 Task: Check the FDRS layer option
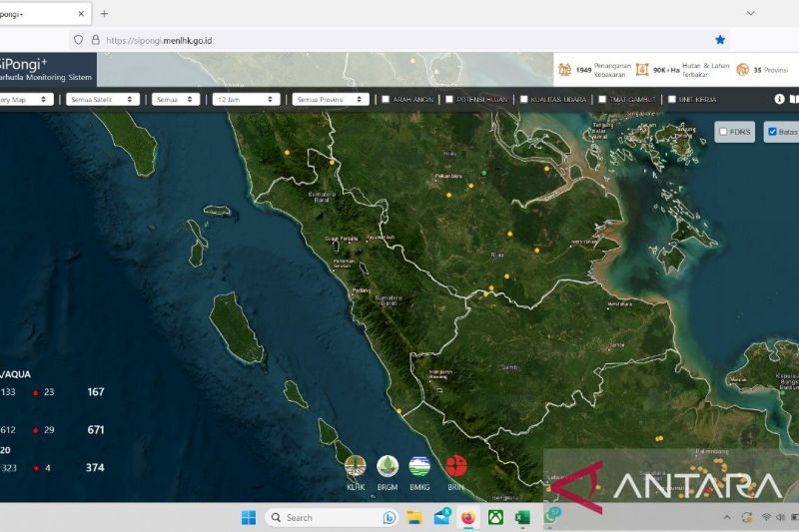click(723, 132)
